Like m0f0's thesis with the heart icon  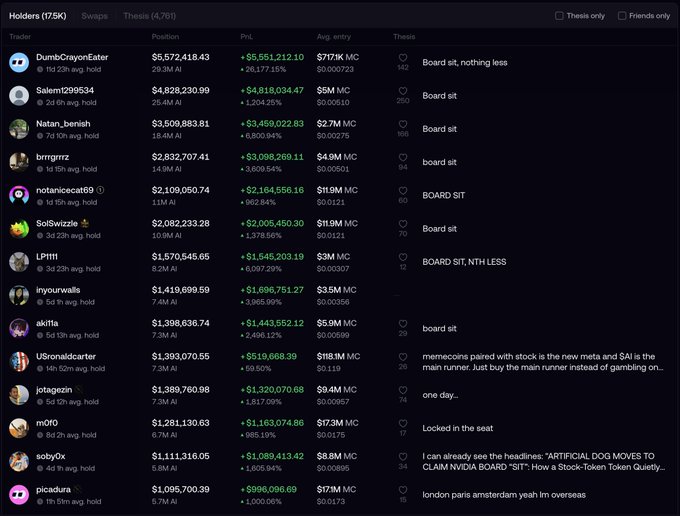[403, 423]
